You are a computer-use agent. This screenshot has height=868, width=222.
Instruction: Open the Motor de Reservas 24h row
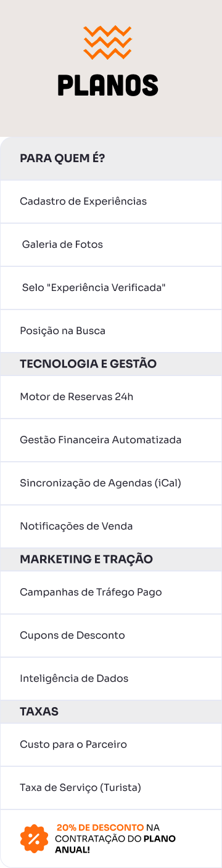tap(111, 397)
